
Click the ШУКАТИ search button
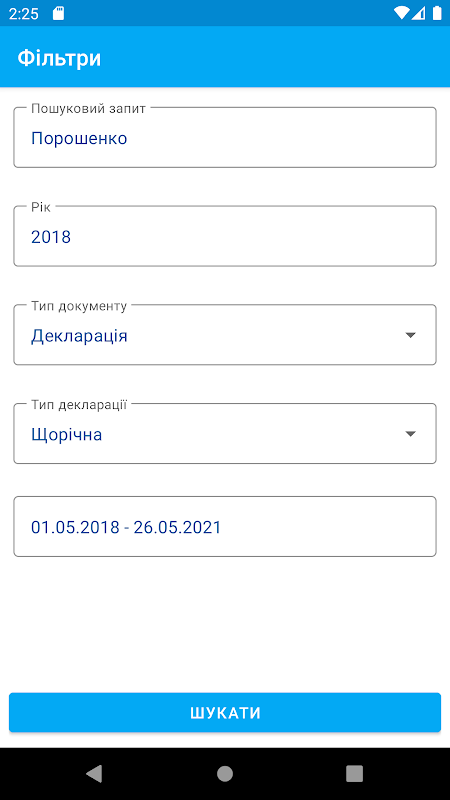[225, 713]
